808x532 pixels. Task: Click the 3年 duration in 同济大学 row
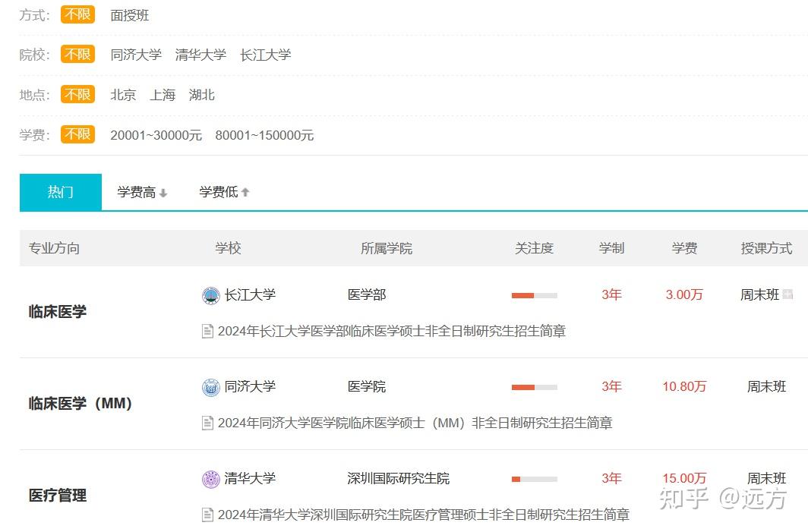tap(611, 387)
